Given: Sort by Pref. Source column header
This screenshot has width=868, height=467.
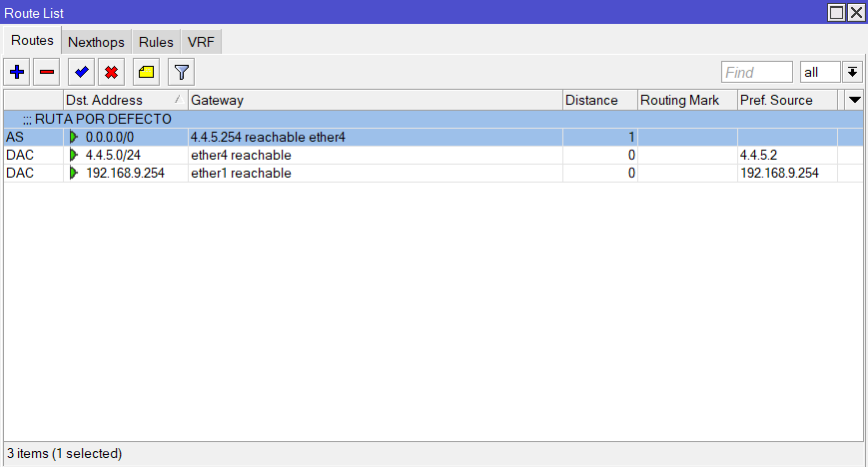Looking at the screenshot, I should [787, 100].
